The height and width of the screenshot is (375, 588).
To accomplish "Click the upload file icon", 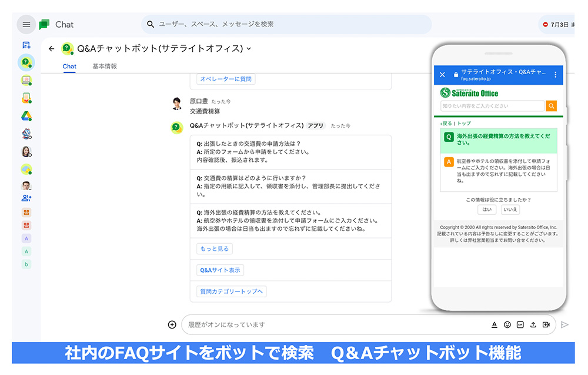I will tap(533, 324).
